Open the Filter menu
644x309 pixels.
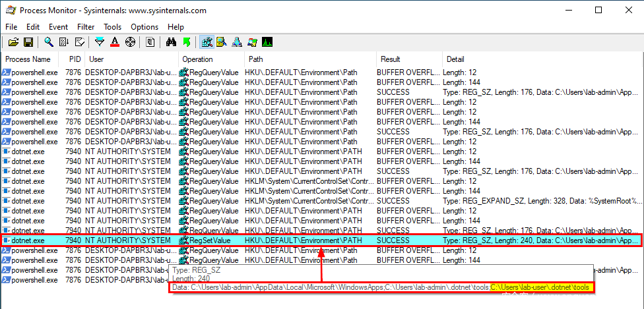pyautogui.click(x=85, y=27)
